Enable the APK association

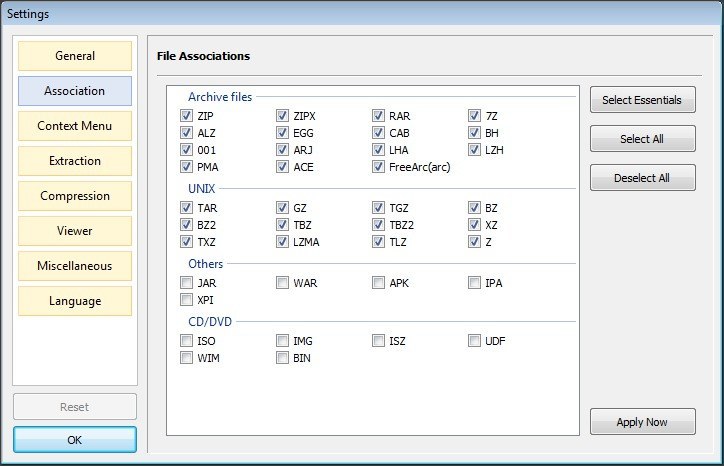point(378,283)
